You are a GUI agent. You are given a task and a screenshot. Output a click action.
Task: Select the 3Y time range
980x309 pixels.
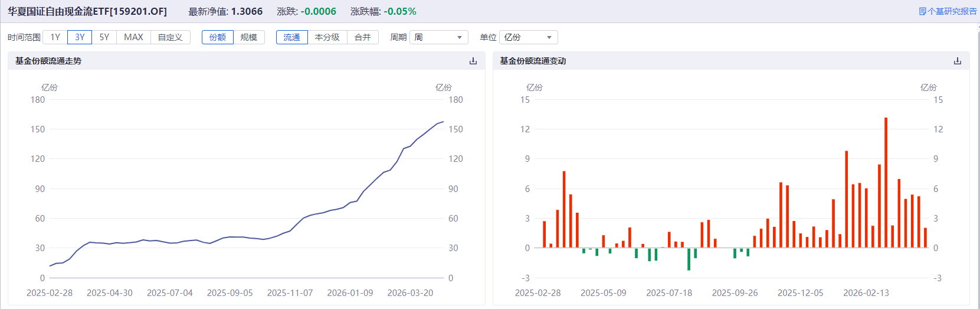pyautogui.click(x=80, y=37)
